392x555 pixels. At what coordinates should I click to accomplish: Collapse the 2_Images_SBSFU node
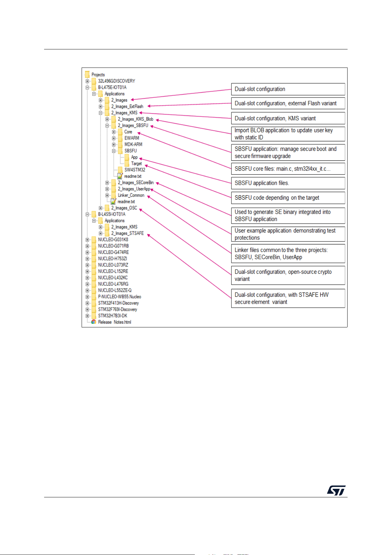coord(107,125)
